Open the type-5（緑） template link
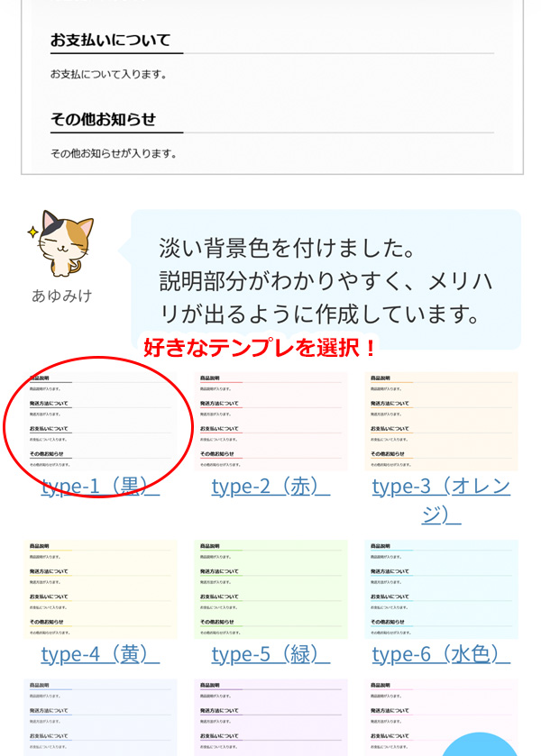 pos(270,654)
